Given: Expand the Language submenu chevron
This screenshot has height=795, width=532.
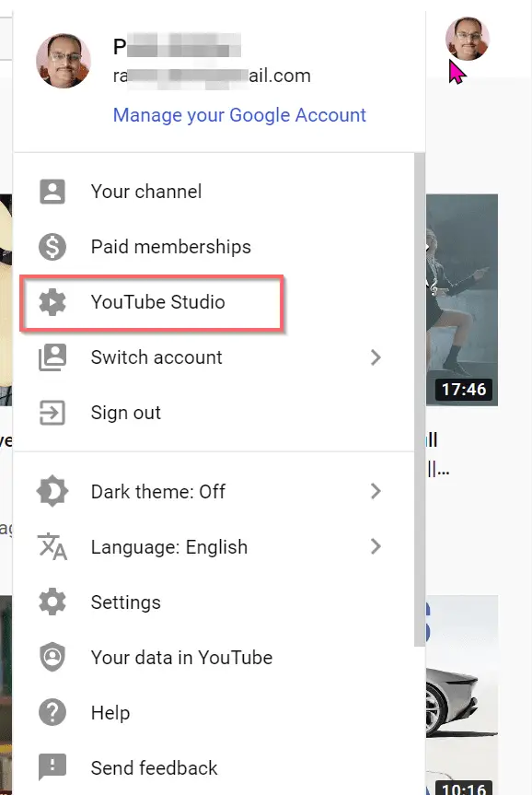Looking at the screenshot, I should pos(376,546).
